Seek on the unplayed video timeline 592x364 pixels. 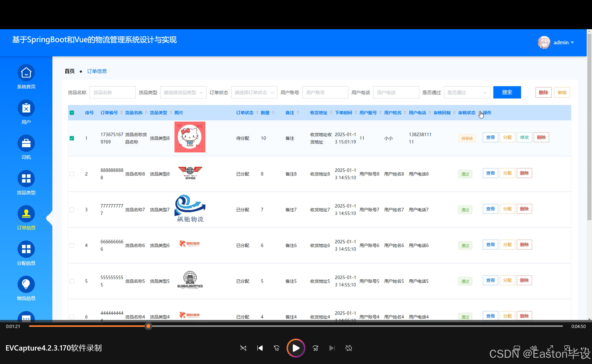click(357, 326)
